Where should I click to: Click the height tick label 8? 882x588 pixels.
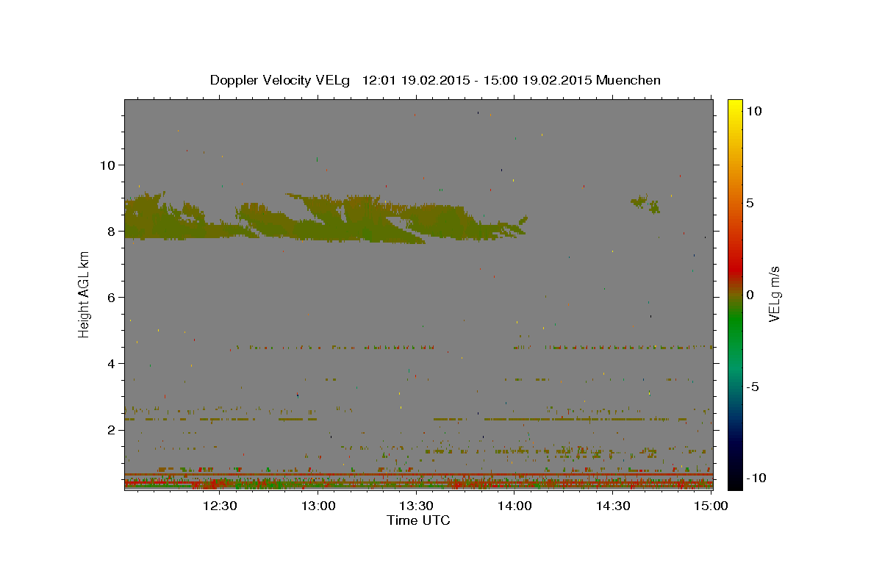(111, 231)
